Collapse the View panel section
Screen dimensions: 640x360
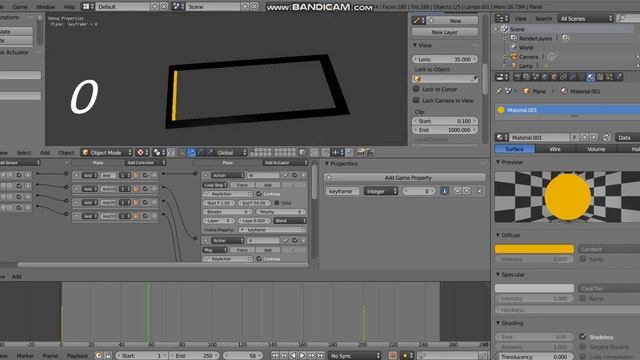point(415,45)
